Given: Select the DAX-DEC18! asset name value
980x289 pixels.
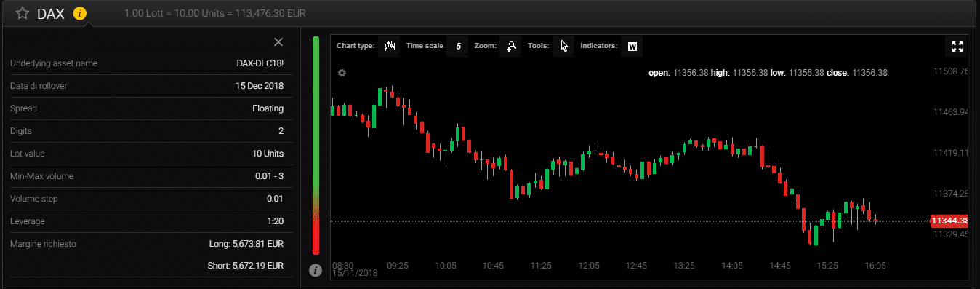Looking at the screenshot, I should click(x=260, y=63).
